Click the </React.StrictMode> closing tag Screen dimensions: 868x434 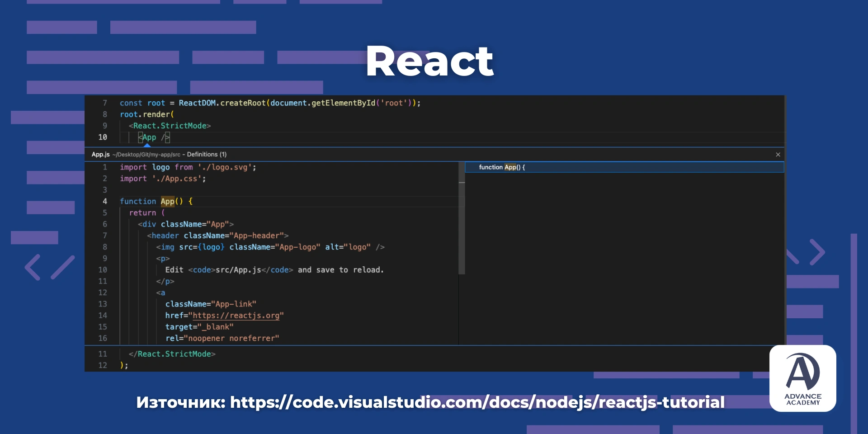[173, 354]
